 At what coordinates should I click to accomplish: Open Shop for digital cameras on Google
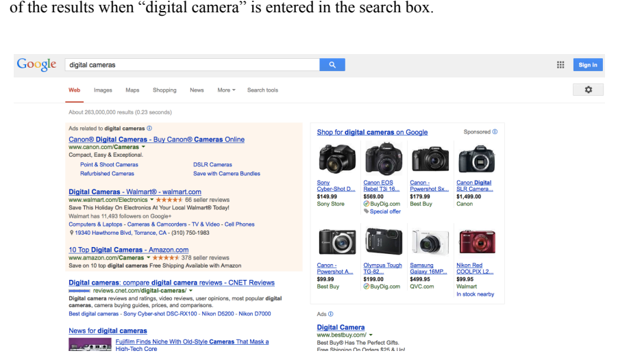372,132
